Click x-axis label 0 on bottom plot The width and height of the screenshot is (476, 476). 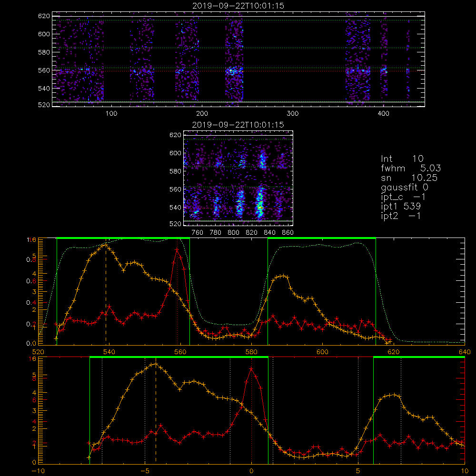[251, 471]
